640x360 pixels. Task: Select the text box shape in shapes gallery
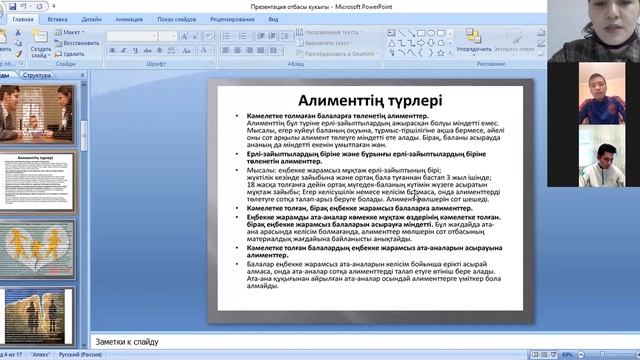point(391,33)
